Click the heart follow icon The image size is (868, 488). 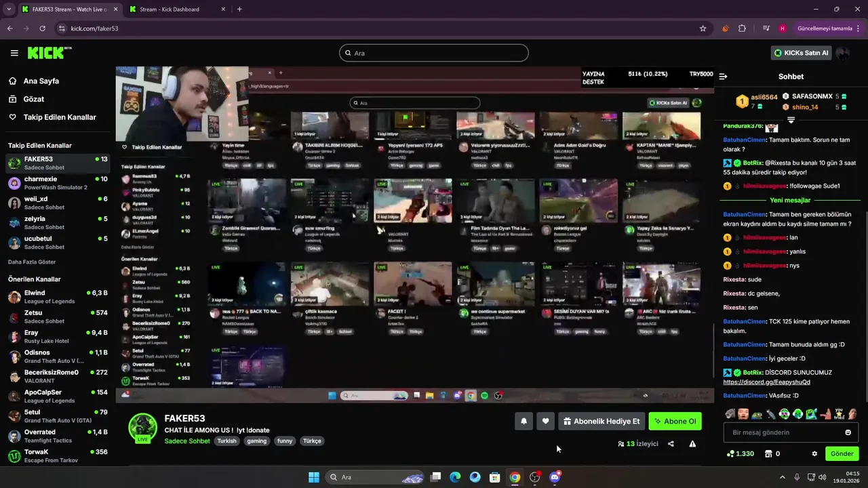click(x=545, y=421)
